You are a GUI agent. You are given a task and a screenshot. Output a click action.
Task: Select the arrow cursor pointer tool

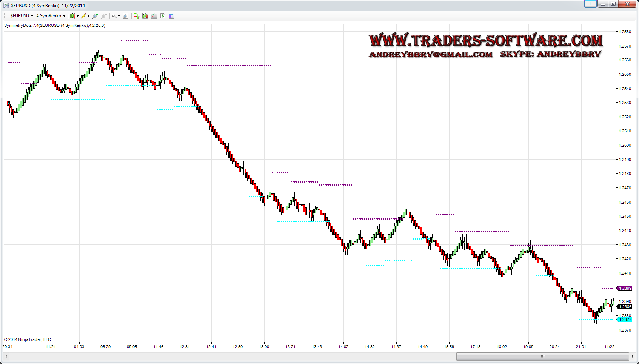pos(114,16)
